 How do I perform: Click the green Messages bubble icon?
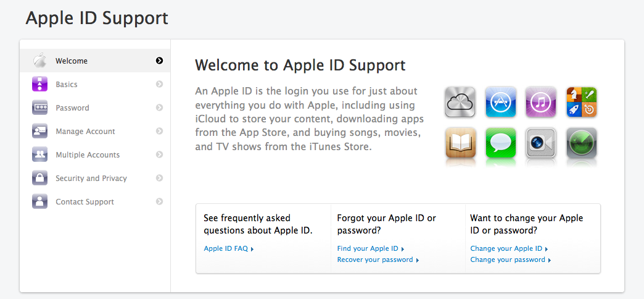coord(501,142)
